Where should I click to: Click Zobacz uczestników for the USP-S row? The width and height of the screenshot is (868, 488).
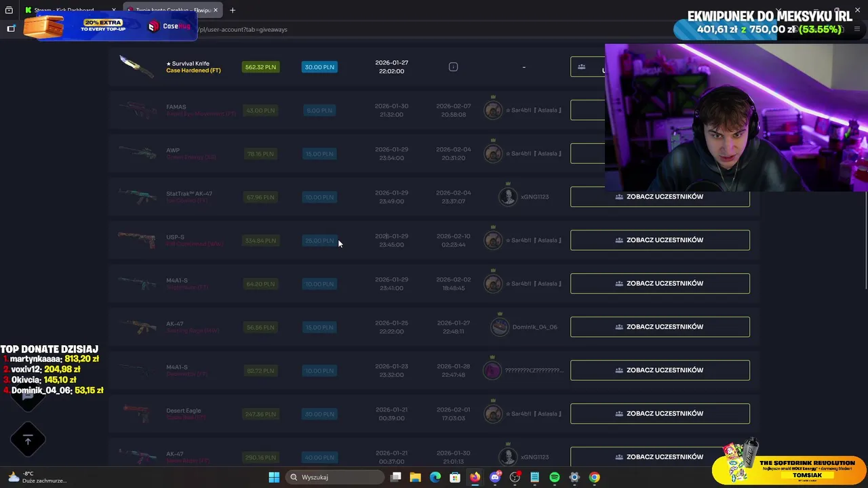(660, 240)
